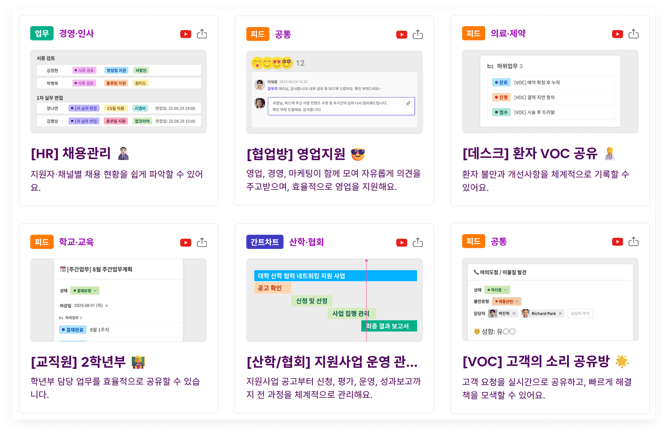Viewport: 668px width, 434px height.
Task: Play YouTube video for VOC 고객의 소리 card
Action: point(617,242)
